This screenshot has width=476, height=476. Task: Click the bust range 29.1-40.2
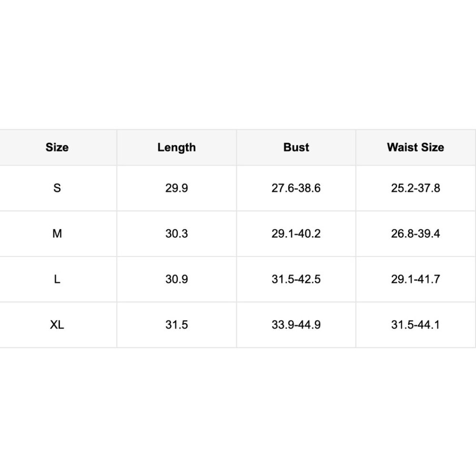click(296, 234)
